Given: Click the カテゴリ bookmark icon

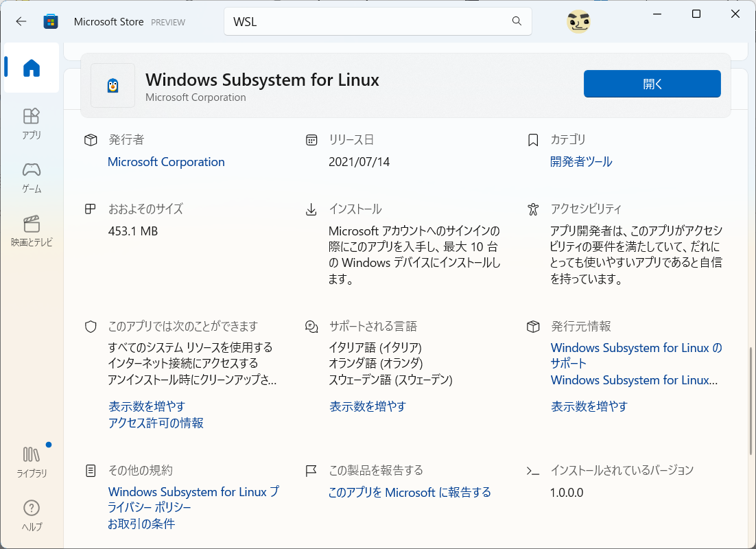Looking at the screenshot, I should pos(533,140).
